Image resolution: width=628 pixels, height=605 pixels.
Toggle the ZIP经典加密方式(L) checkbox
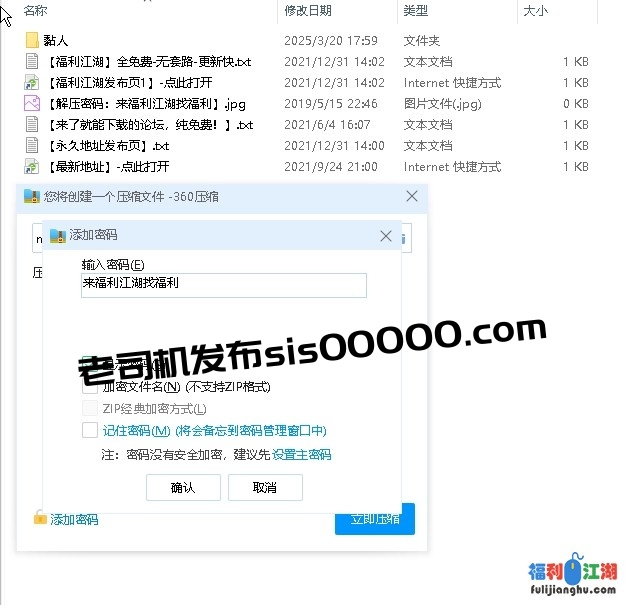(x=90, y=408)
